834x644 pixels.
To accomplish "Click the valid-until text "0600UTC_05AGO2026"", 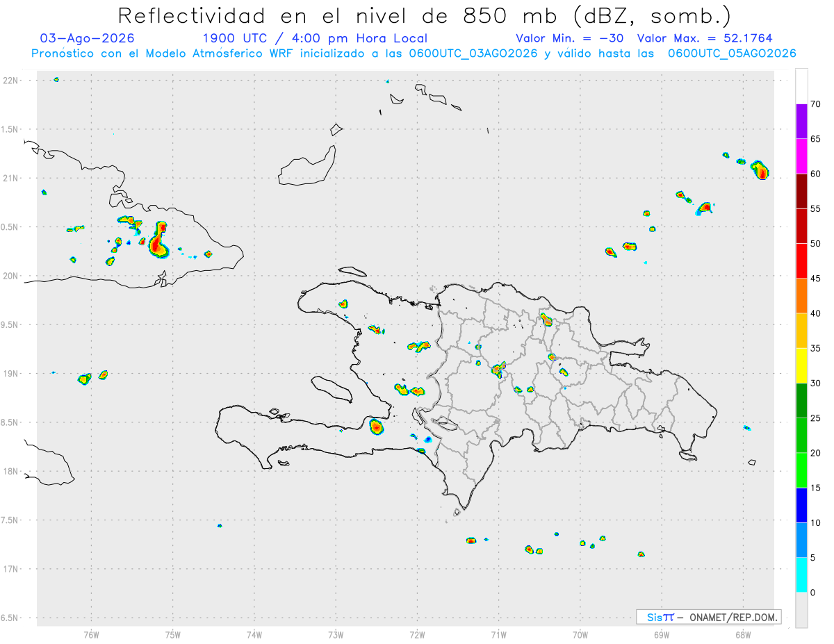I will point(732,53).
